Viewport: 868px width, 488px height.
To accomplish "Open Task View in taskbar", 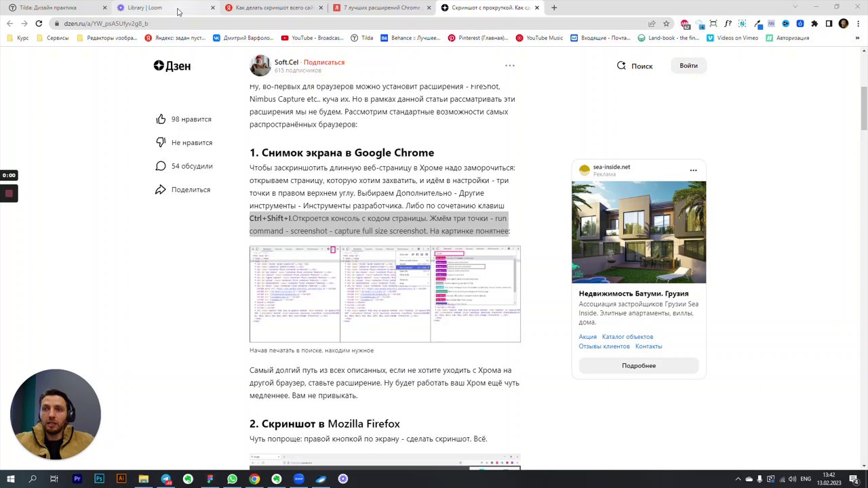I will point(54,479).
